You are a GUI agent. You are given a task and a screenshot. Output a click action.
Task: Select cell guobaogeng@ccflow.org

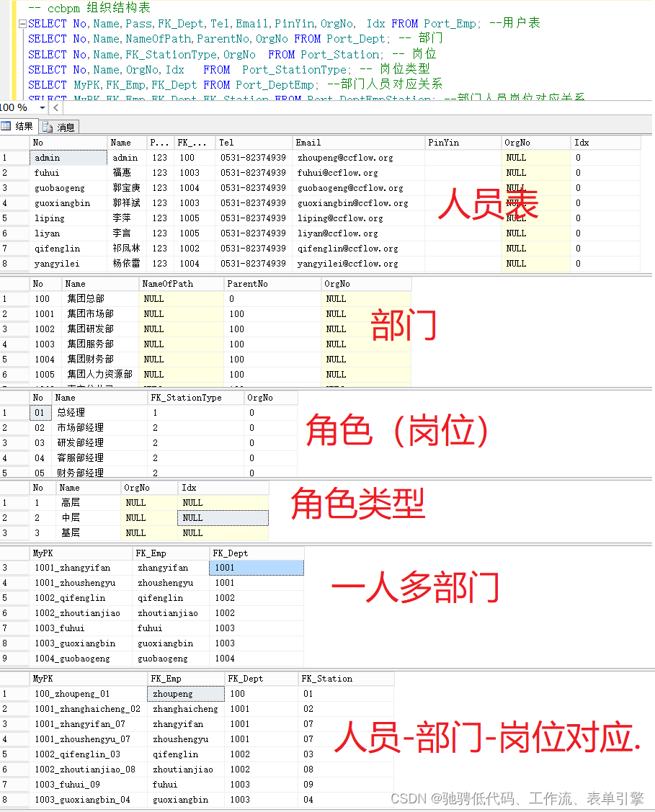coord(358,188)
